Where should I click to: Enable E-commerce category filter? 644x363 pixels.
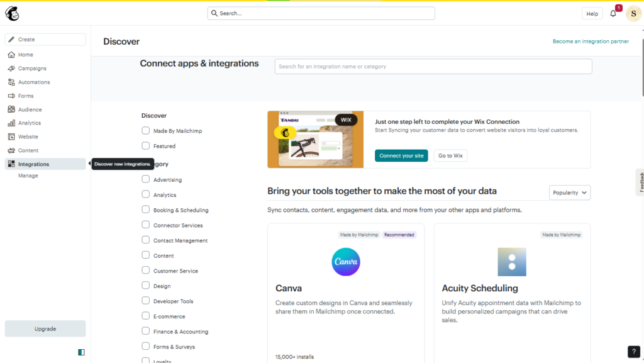click(x=146, y=316)
